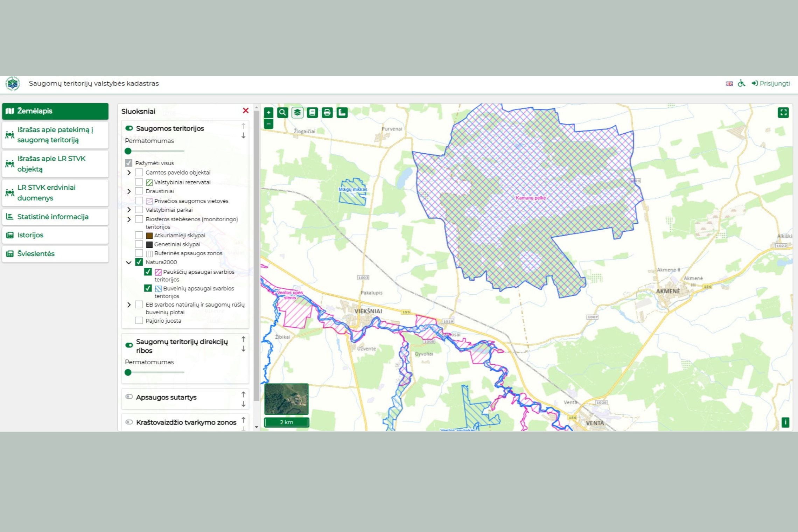Screen dimensions: 798x532
Task: Expand the Valstybiniai parkai group
Action: pyautogui.click(x=129, y=210)
